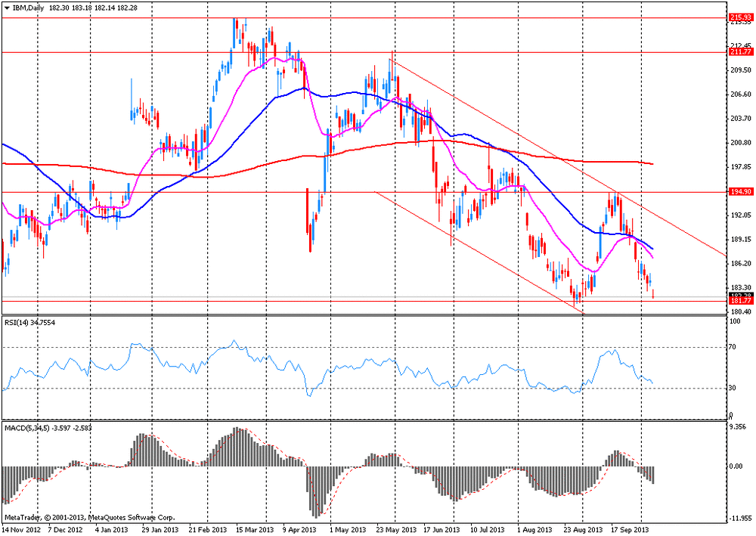Click the 17 Jun 2013 date label
The height and width of the screenshot is (536, 756).
(442, 530)
